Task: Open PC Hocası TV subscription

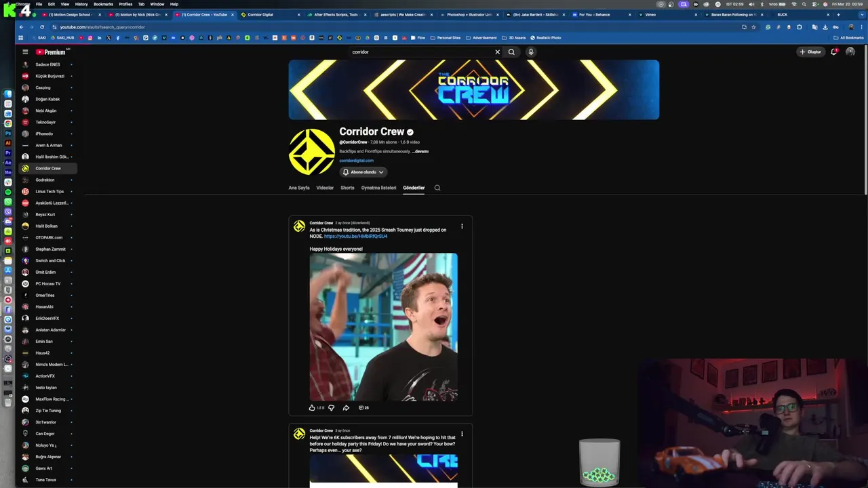Action: (47, 283)
